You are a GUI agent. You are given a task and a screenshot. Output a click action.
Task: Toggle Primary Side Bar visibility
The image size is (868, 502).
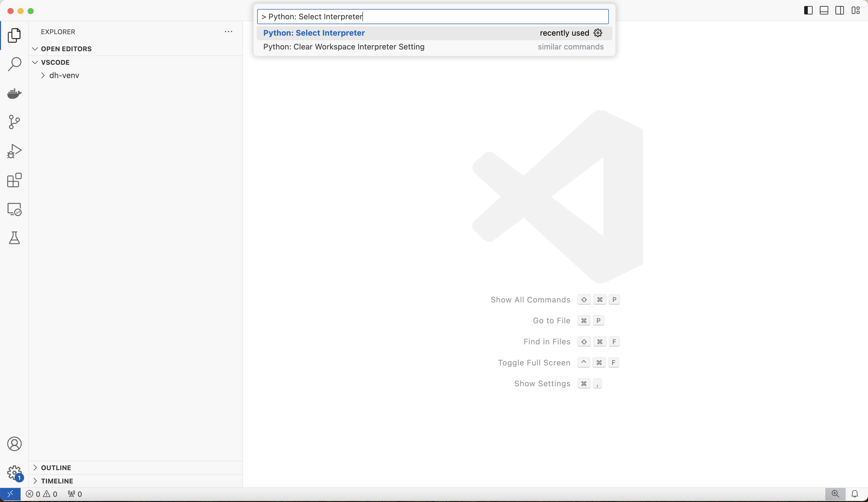point(808,10)
